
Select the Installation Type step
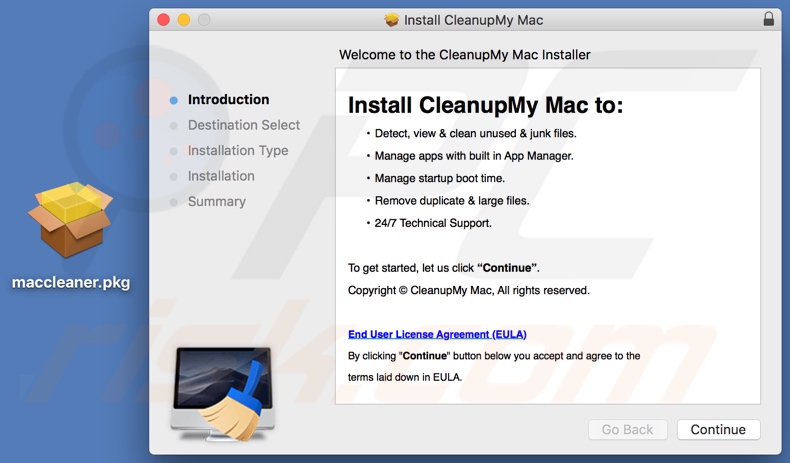(x=238, y=150)
